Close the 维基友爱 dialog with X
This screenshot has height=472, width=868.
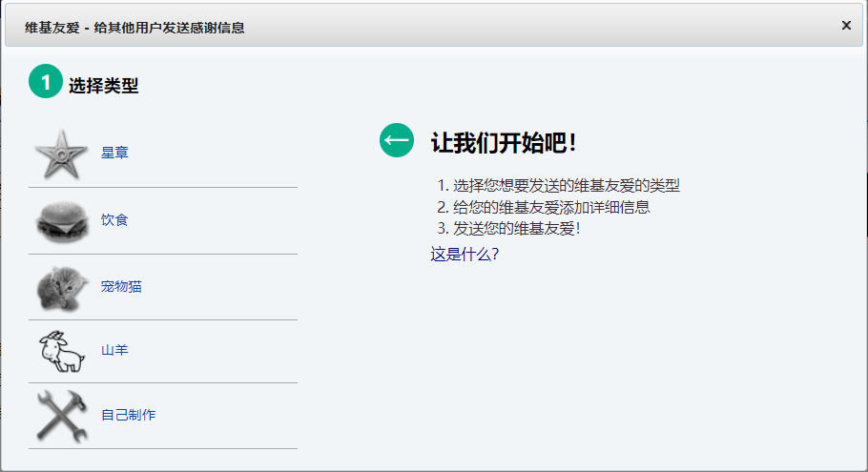846,26
